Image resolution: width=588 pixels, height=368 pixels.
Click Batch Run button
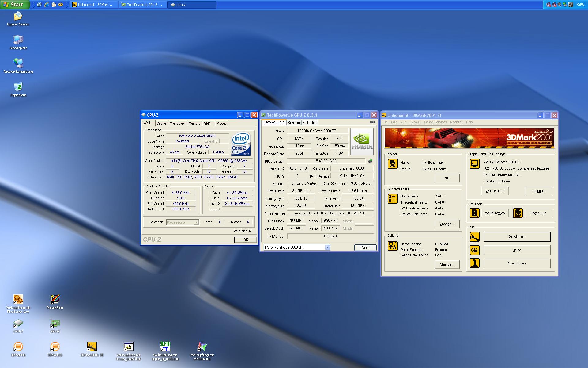pos(538,213)
